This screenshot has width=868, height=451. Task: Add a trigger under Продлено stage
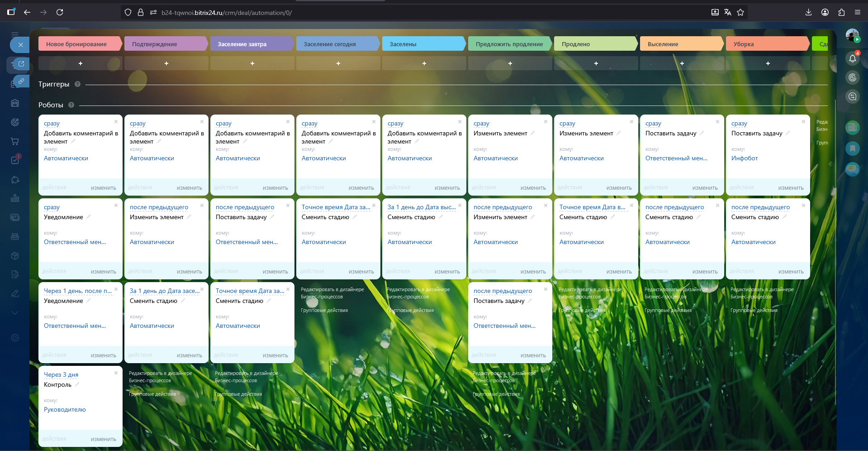[x=596, y=63]
